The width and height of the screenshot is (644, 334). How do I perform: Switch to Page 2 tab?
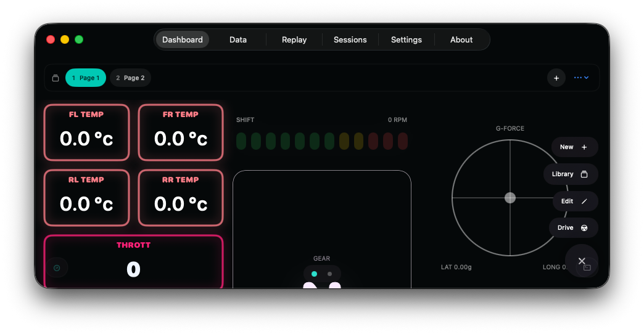pos(130,78)
